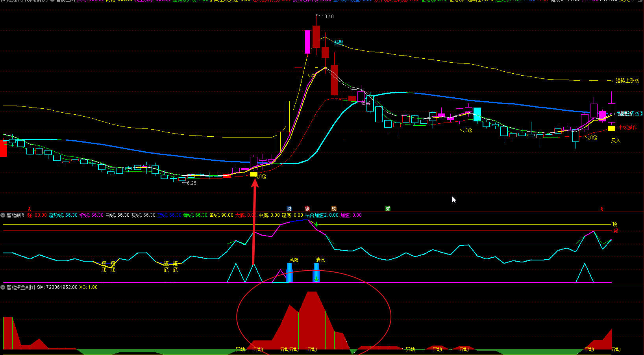Click the 涨 info marker icon
Image resolution: width=644 pixels, height=355 pixels.
point(307,209)
